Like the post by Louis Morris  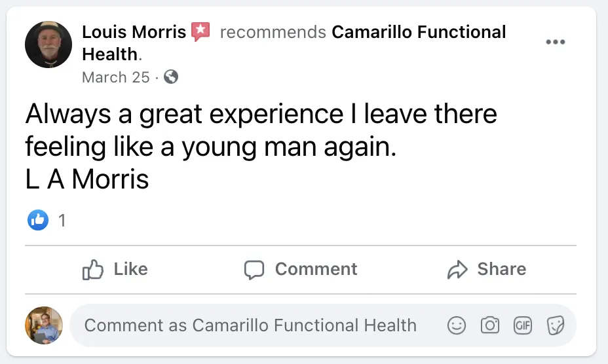(x=115, y=269)
